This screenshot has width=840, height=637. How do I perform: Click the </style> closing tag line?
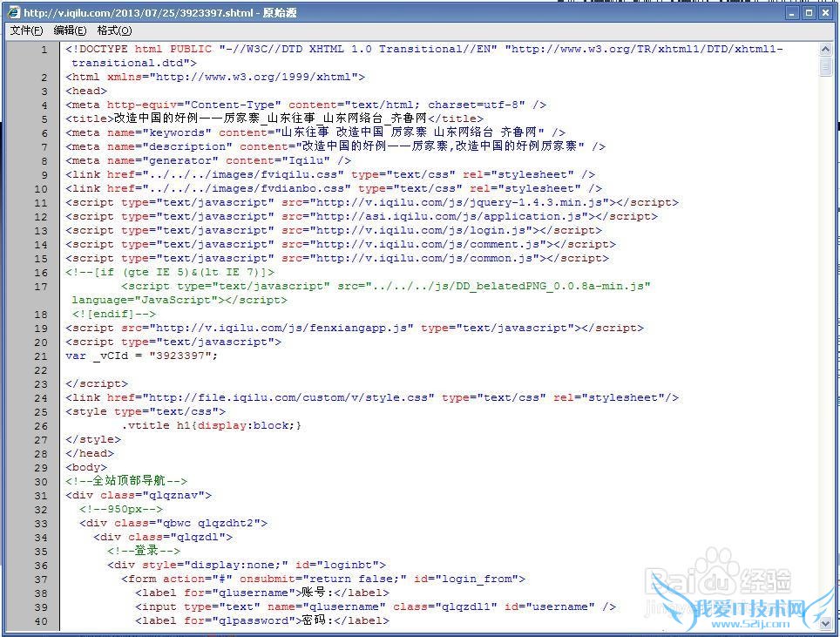point(93,439)
